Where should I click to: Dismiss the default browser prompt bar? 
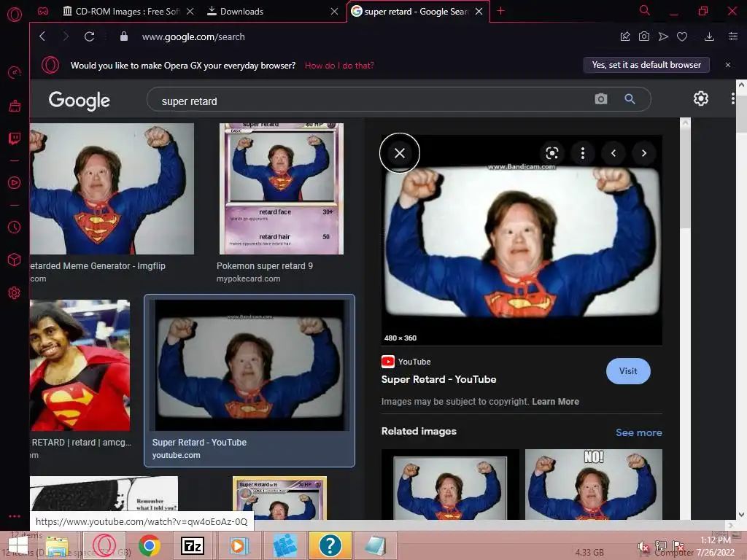pyautogui.click(x=728, y=65)
